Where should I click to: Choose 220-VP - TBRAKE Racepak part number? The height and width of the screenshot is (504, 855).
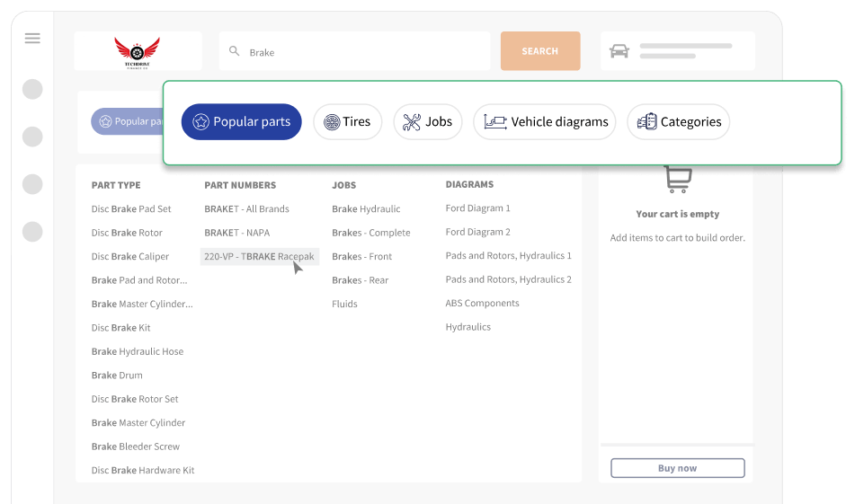click(x=259, y=257)
